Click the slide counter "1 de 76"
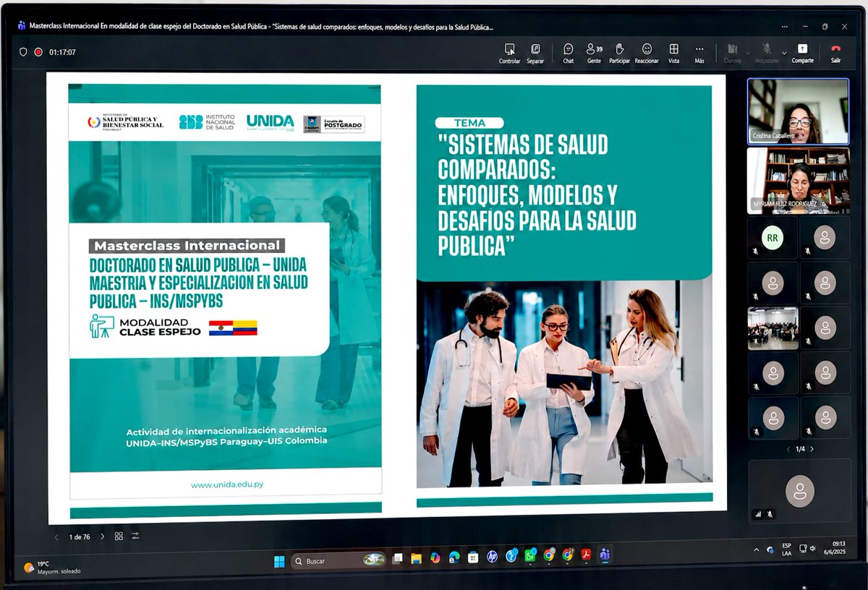Image resolution: width=868 pixels, height=590 pixels. pyautogui.click(x=80, y=536)
